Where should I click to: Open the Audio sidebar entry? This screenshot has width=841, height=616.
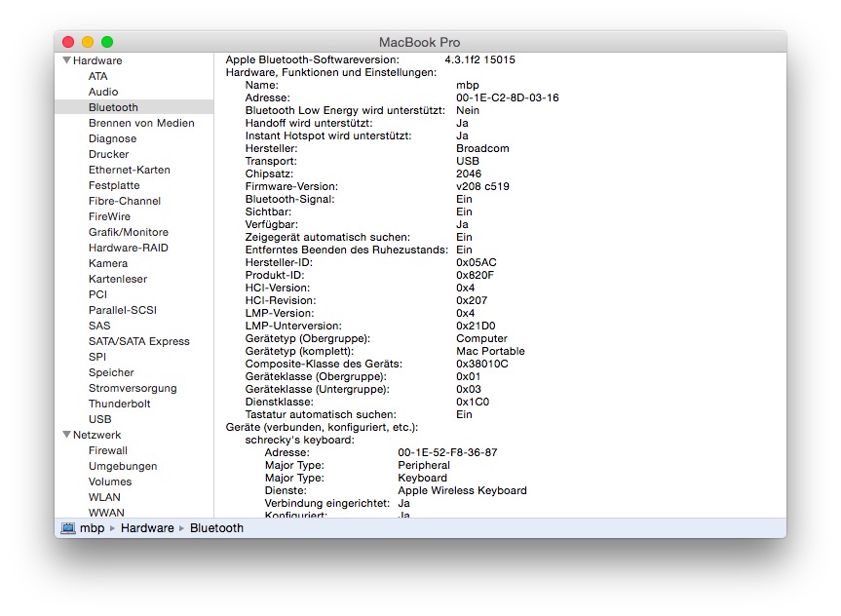(x=103, y=92)
